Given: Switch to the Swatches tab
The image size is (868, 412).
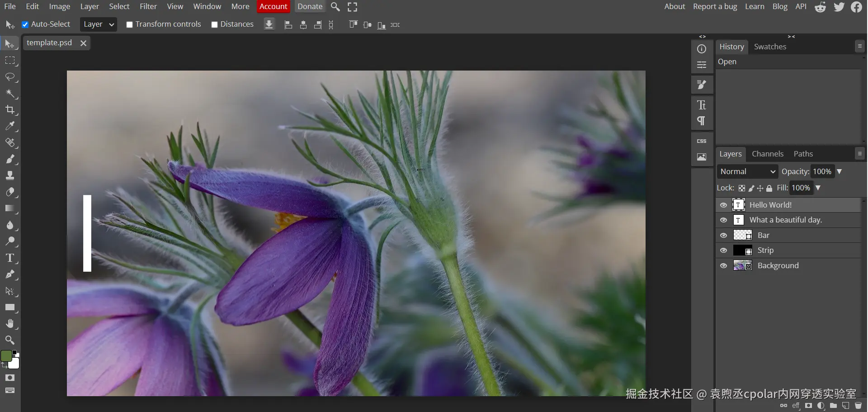Looking at the screenshot, I should click(770, 47).
